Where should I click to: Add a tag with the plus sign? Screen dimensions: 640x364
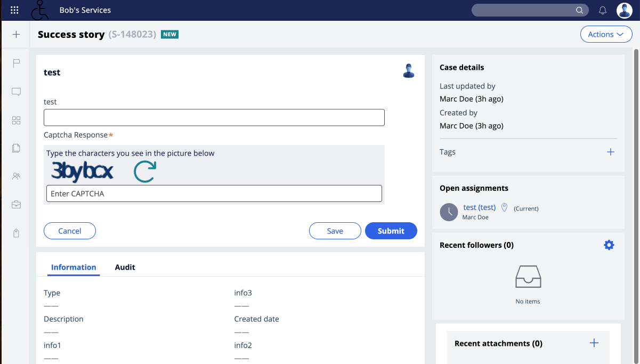[611, 152]
